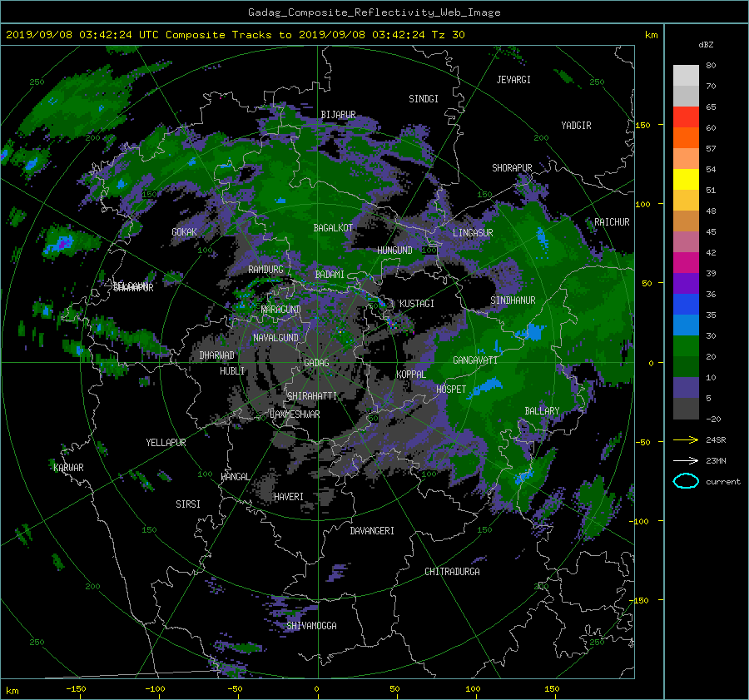Click the SHORAPUR city label
Image resolution: width=749 pixels, height=700 pixels.
[512, 168]
